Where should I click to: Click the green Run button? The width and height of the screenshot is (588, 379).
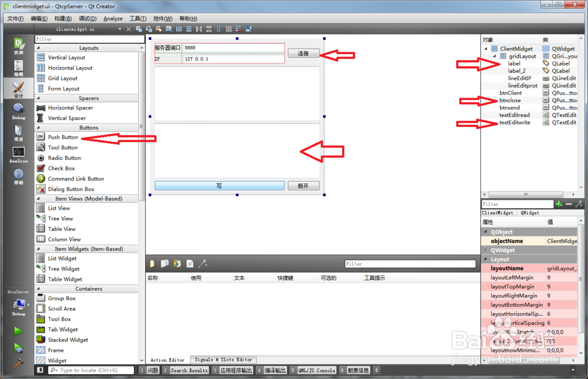(18, 331)
